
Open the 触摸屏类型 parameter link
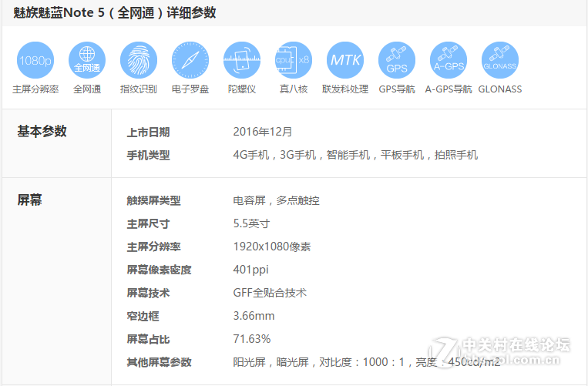click(154, 201)
